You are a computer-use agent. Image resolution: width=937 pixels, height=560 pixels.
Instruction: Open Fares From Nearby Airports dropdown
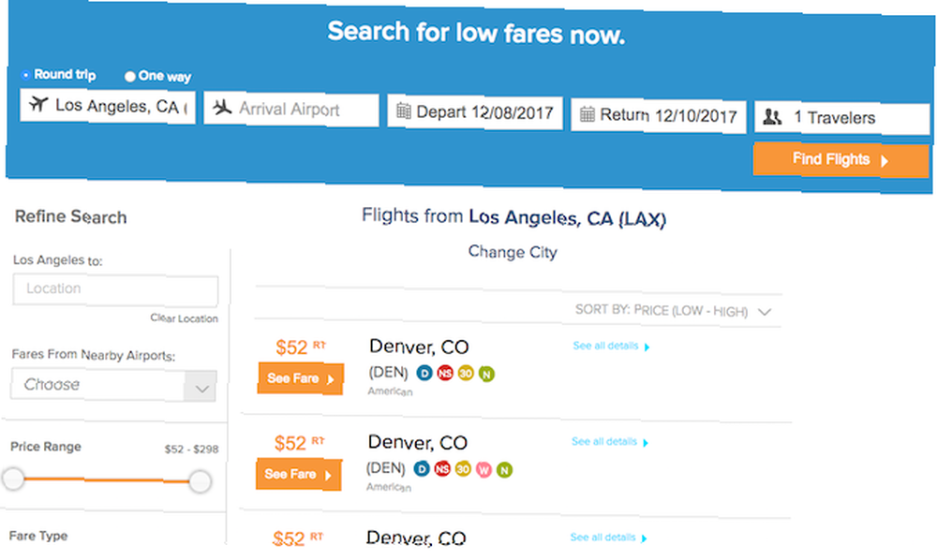pos(113,385)
